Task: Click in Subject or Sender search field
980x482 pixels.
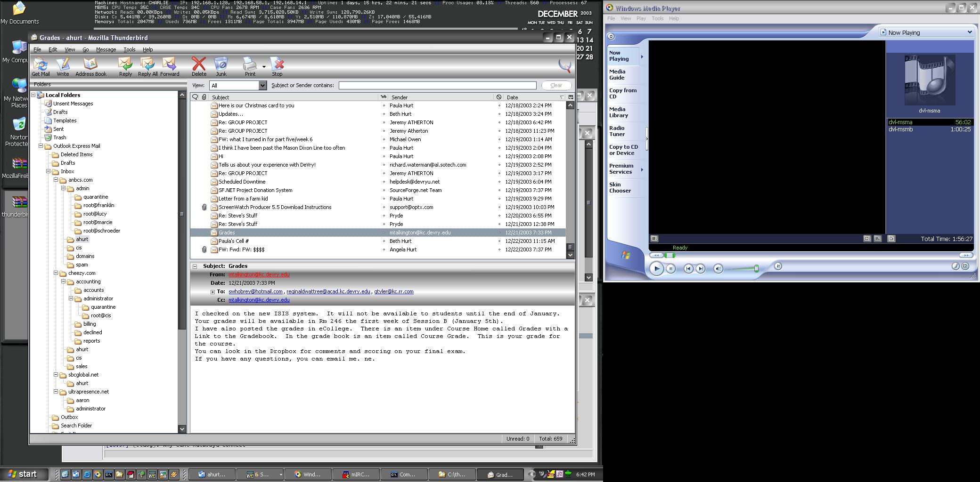Action: [437, 85]
